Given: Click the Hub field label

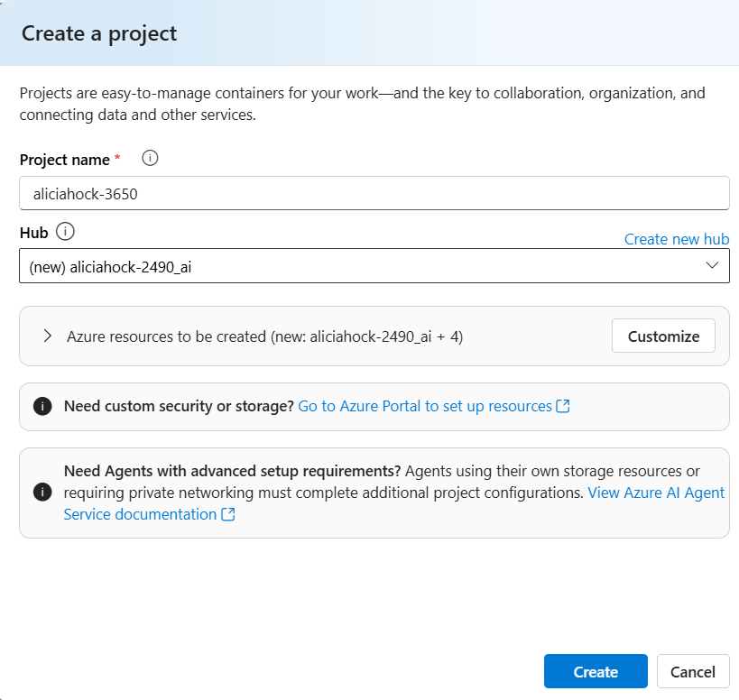Looking at the screenshot, I should [x=33, y=233].
